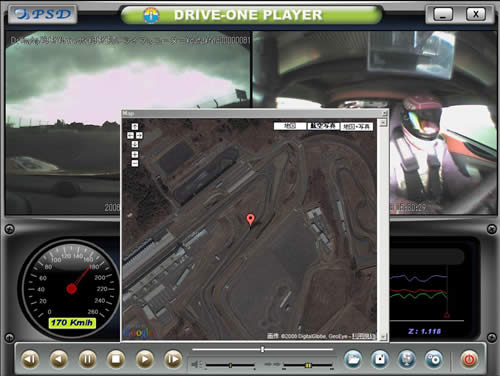Click the Map window scrollbar down arrow
This screenshot has width=500, height=376.
(383, 336)
